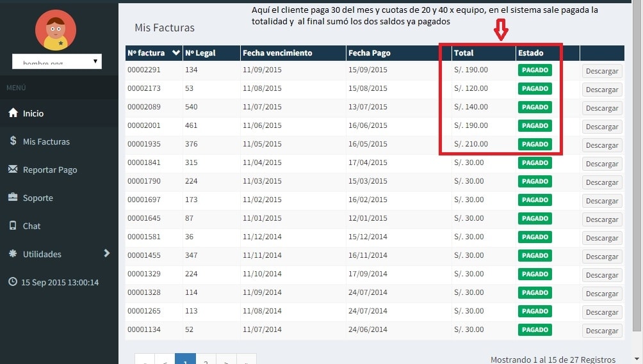Expand Utilidades with the chevron arrow
Screen dimensions: 643x364
[106, 253]
